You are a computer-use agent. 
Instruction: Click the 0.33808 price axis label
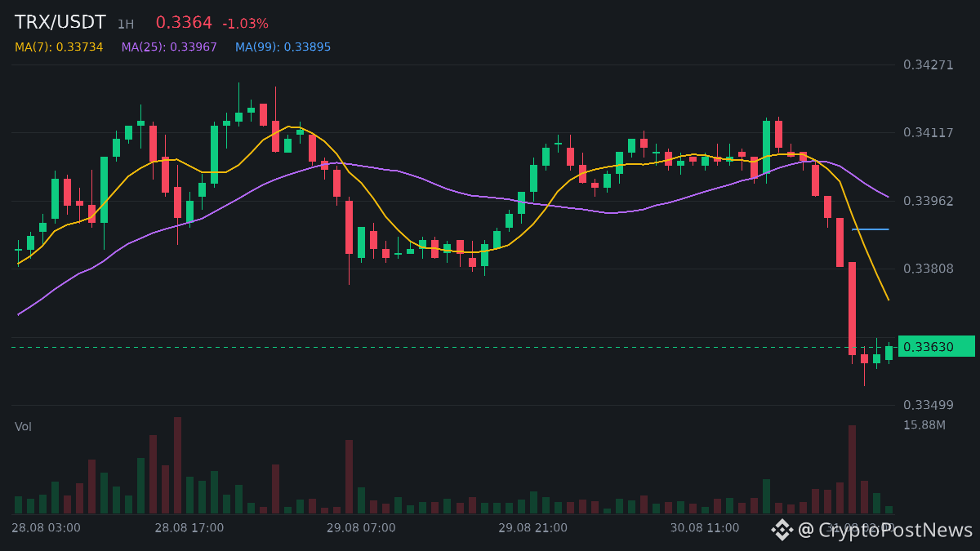pos(929,269)
